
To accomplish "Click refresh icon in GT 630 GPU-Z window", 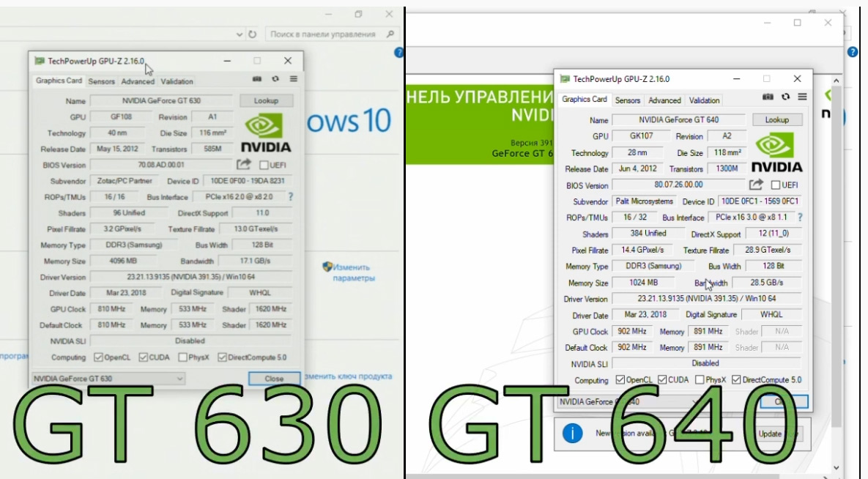I will (275, 79).
